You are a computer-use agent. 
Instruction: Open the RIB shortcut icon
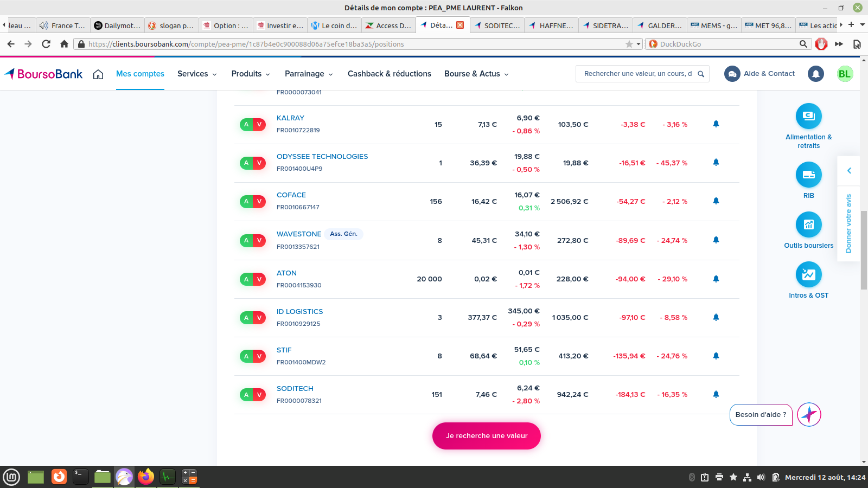[x=808, y=175]
